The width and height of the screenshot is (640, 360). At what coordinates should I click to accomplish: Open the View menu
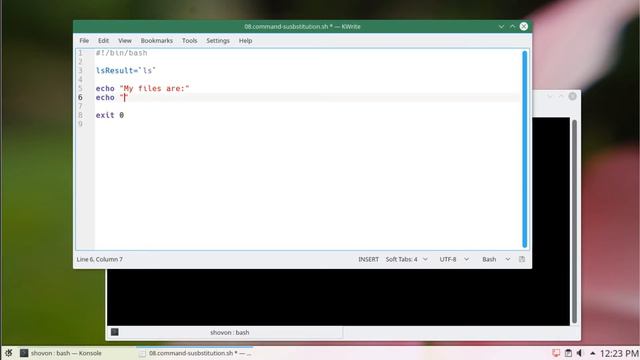point(125,40)
